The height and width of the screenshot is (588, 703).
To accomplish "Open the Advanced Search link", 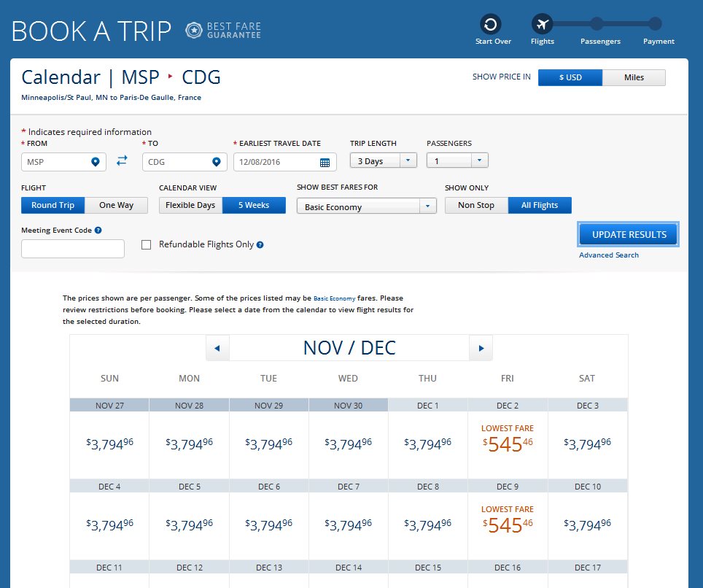I will 609,255.
